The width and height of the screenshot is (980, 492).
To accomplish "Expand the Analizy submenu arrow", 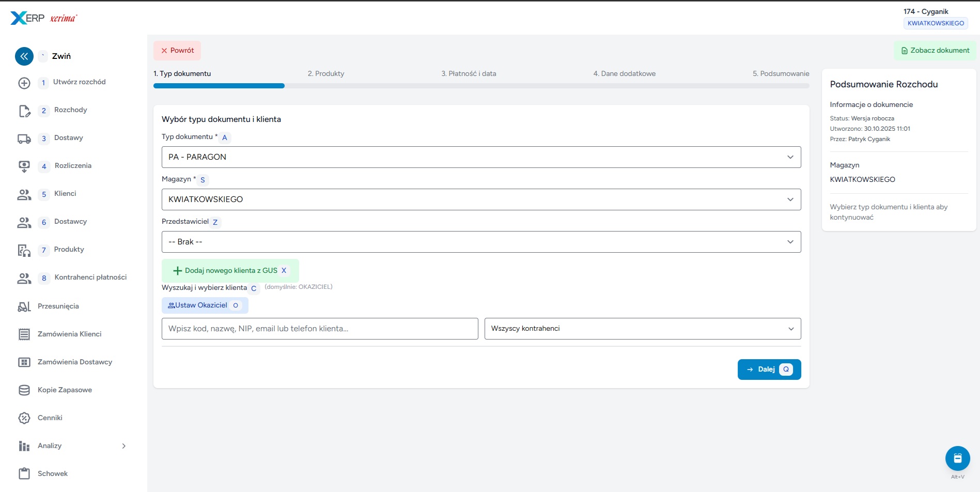I will [x=123, y=446].
